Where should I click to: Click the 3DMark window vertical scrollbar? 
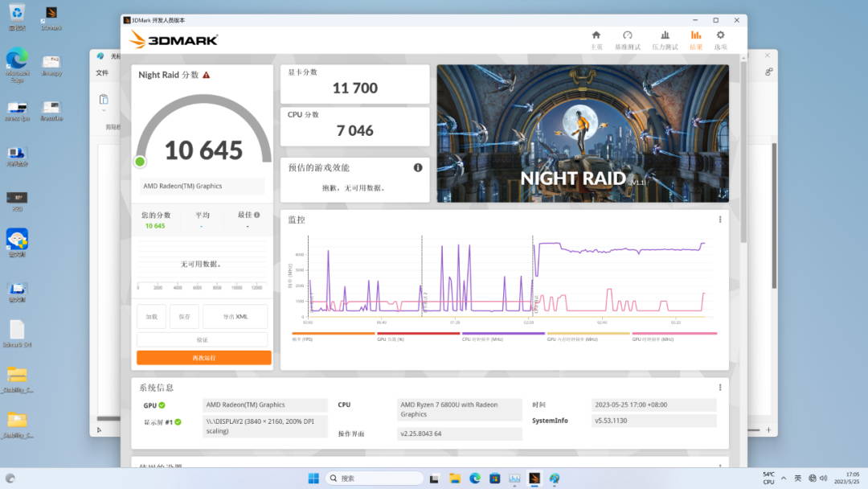point(743,152)
